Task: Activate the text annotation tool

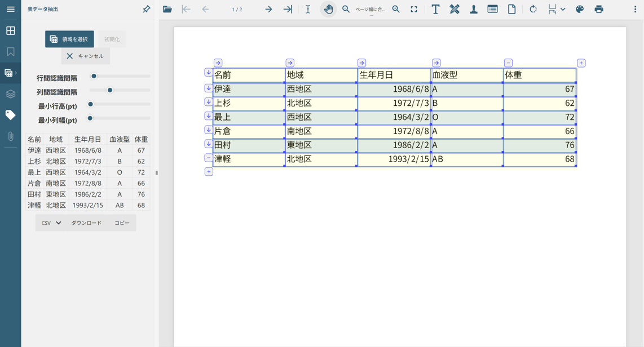Action: 435,9
